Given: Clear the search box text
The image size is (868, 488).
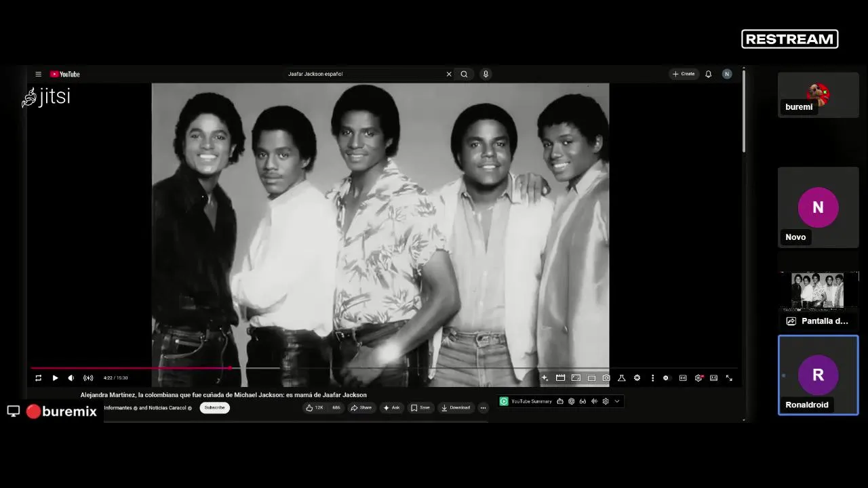Looking at the screenshot, I should [448, 74].
